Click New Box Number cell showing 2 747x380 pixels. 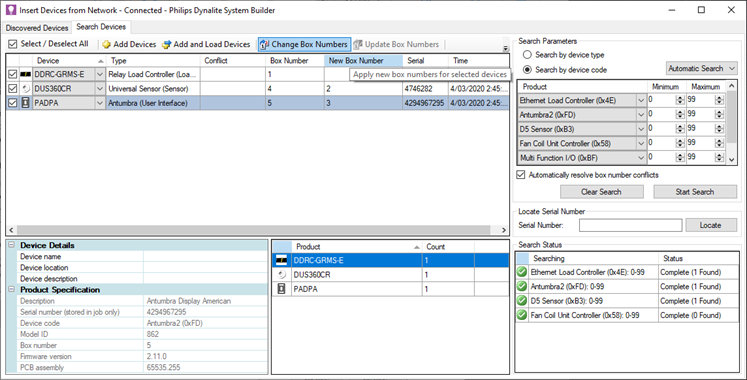pyautogui.click(x=363, y=89)
